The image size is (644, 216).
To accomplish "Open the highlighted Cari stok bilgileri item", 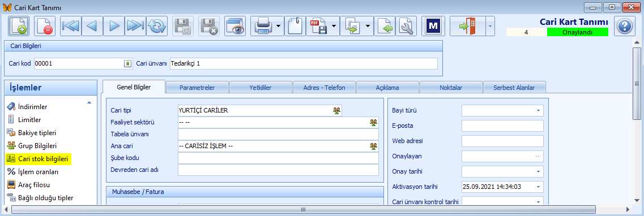I will (38, 159).
